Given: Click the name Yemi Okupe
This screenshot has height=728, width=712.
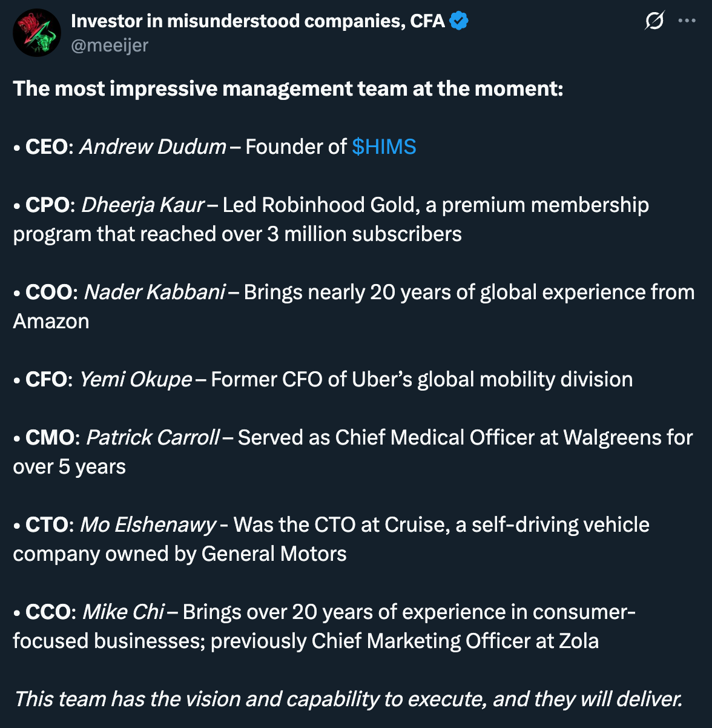Looking at the screenshot, I should (136, 379).
